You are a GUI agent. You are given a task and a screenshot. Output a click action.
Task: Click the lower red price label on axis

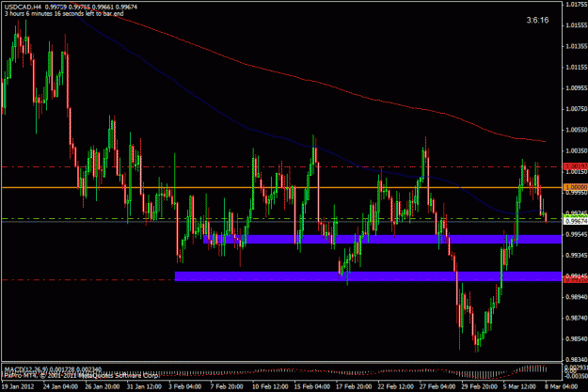click(576, 280)
